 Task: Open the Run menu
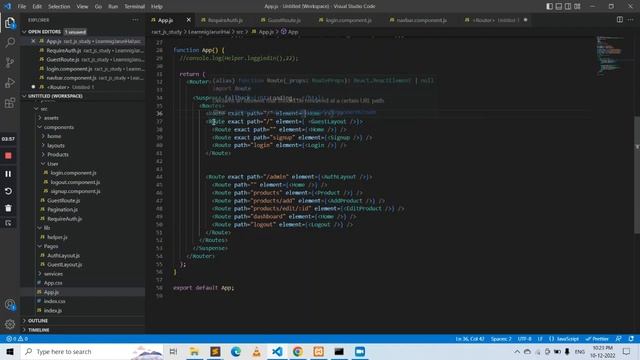(x=113, y=7)
